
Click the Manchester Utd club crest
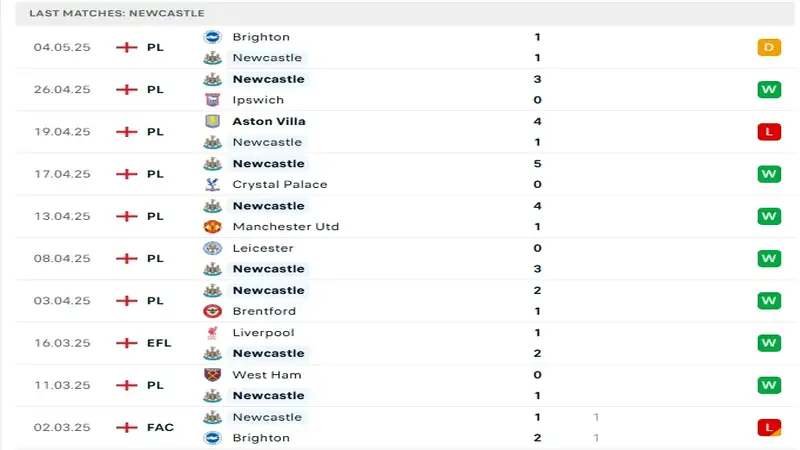[212, 226]
